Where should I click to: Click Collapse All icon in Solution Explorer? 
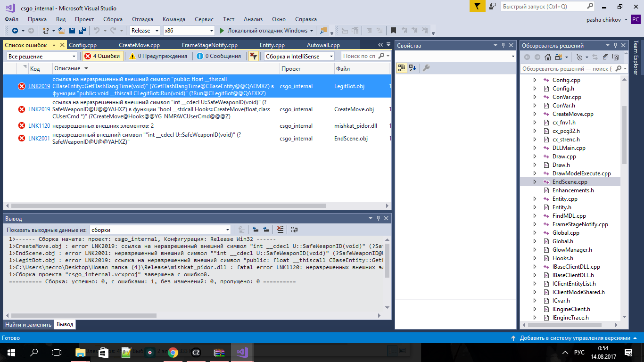tap(605, 57)
